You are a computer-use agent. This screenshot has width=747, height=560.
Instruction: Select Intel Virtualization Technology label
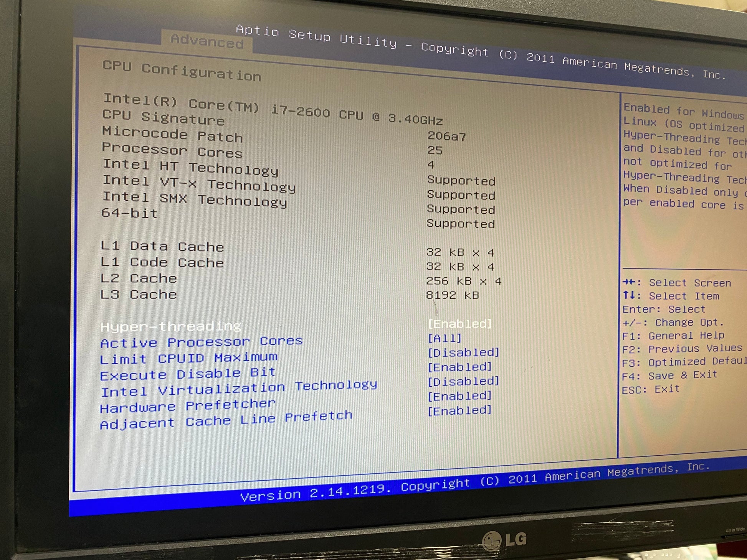click(238, 388)
